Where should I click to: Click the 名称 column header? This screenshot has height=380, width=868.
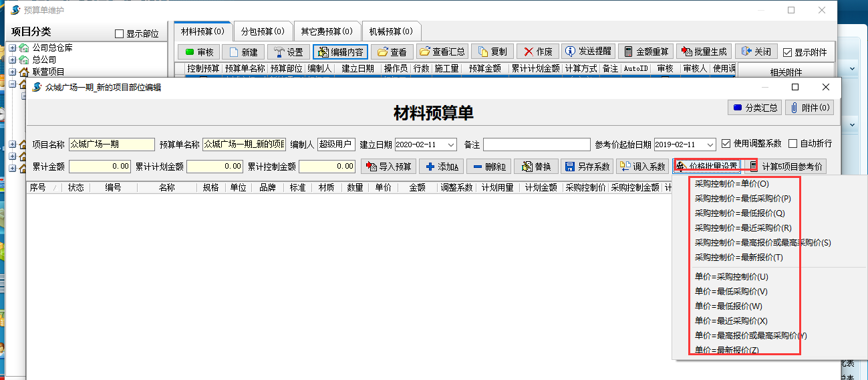(x=167, y=188)
